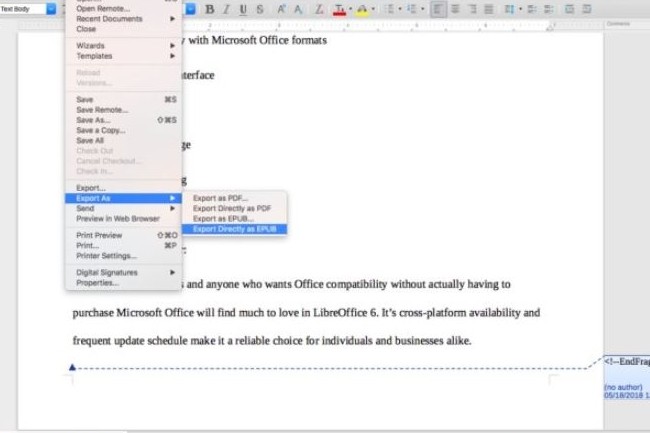Open Print Preview

click(124, 235)
